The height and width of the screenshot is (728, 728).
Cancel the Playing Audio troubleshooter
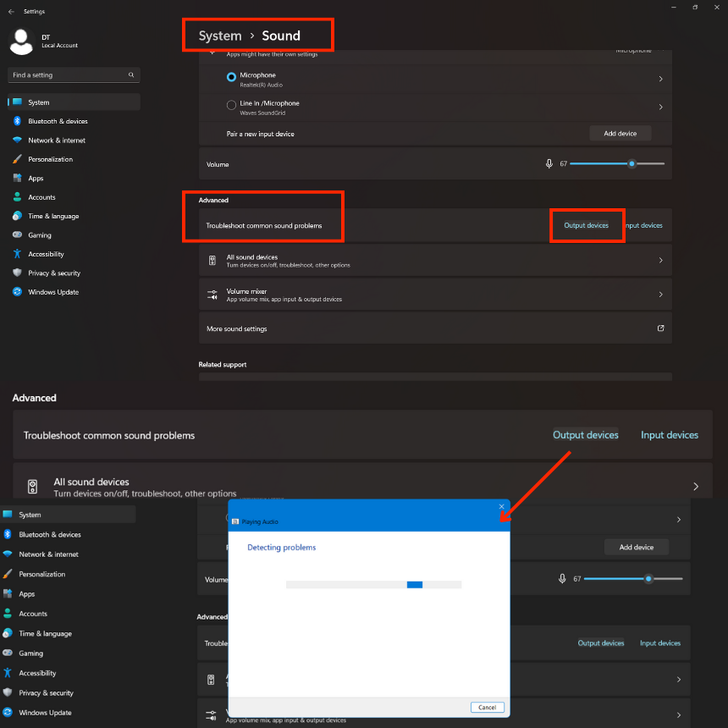tap(487, 707)
